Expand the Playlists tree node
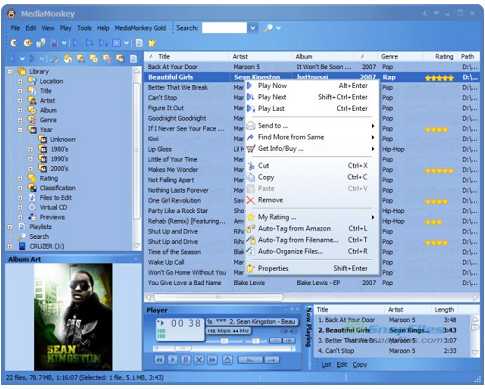 tap(10, 227)
